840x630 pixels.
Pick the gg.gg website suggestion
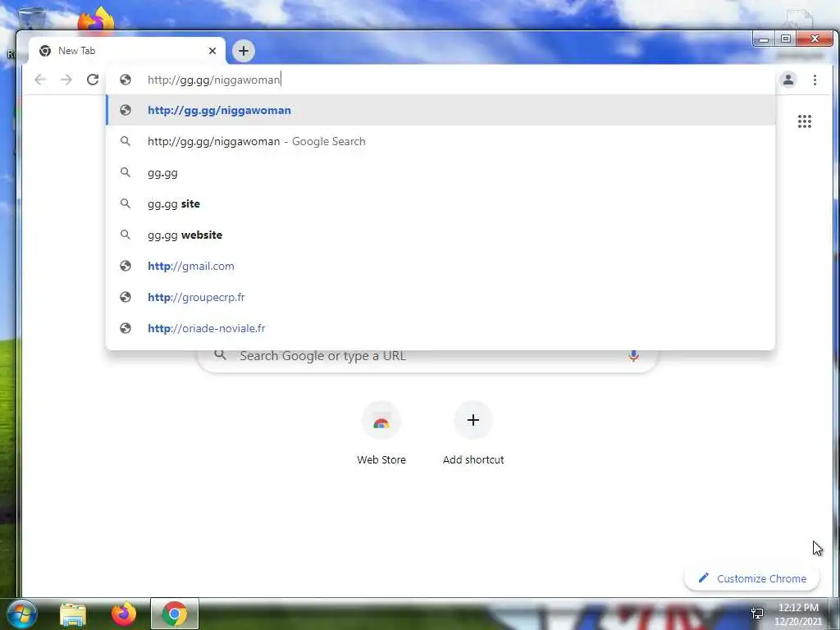[x=441, y=235]
